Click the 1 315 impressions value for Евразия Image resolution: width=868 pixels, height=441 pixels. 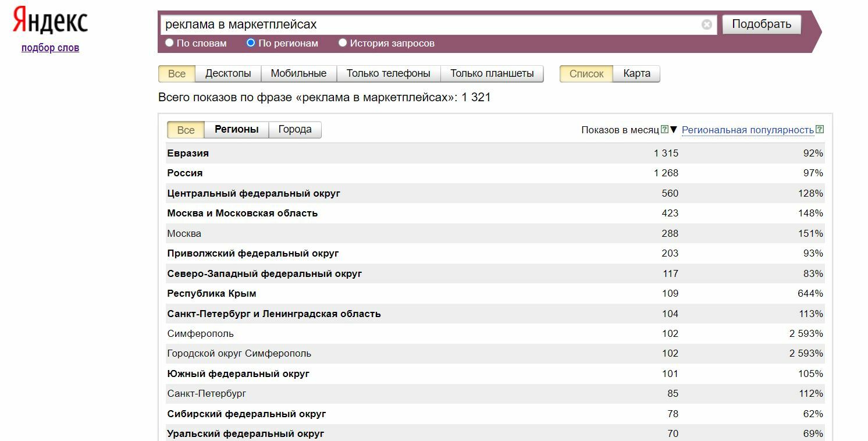click(x=666, y=153)
